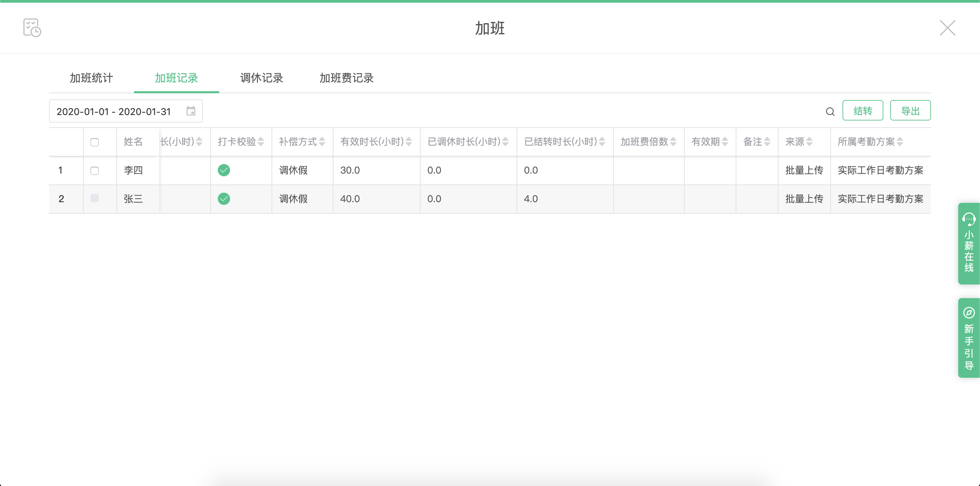Click 调休假 in 张三 row
Viewport: 980px width, 486px height.
tap(293, 199)
